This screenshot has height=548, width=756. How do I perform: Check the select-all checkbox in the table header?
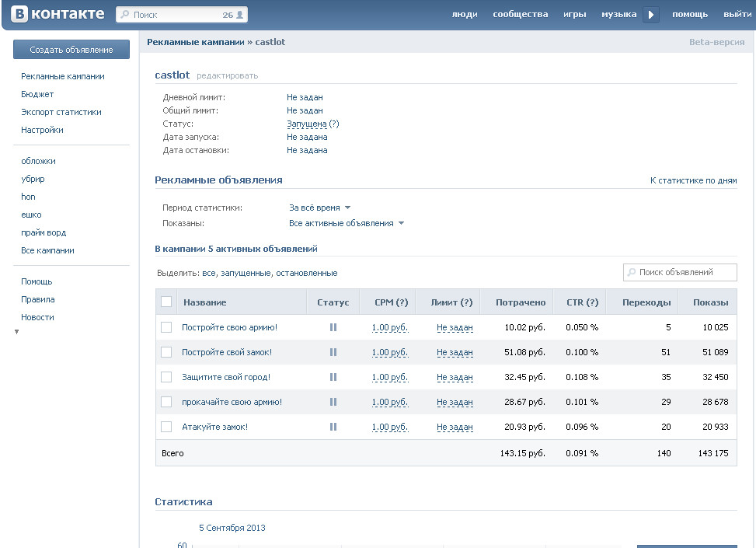pos(166,302)
